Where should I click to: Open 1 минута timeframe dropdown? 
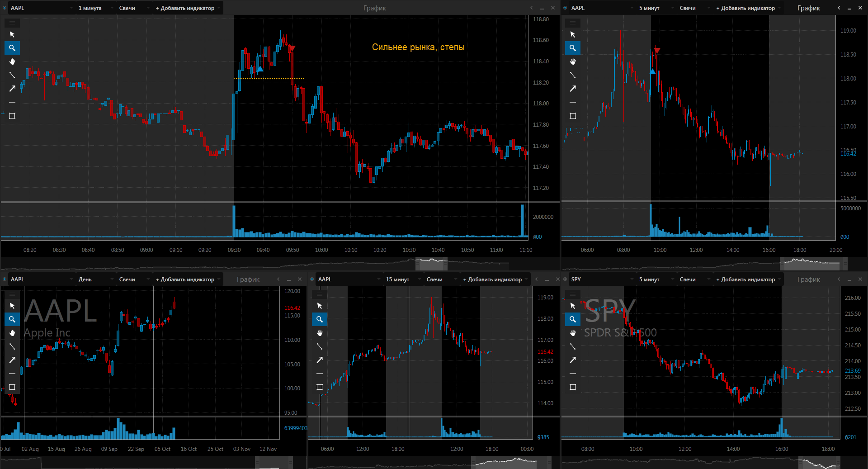coord(95,8)
